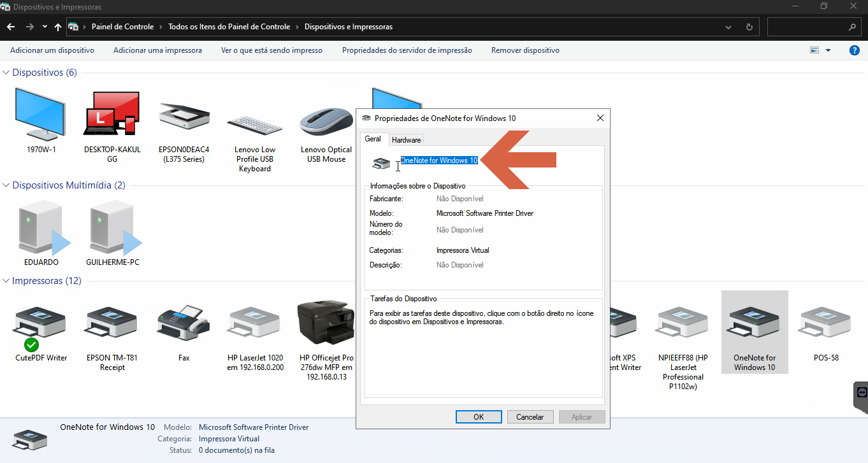
Task: Select the POS-58 printer icon
Action: pyautogui.click(x=825, y=322)
